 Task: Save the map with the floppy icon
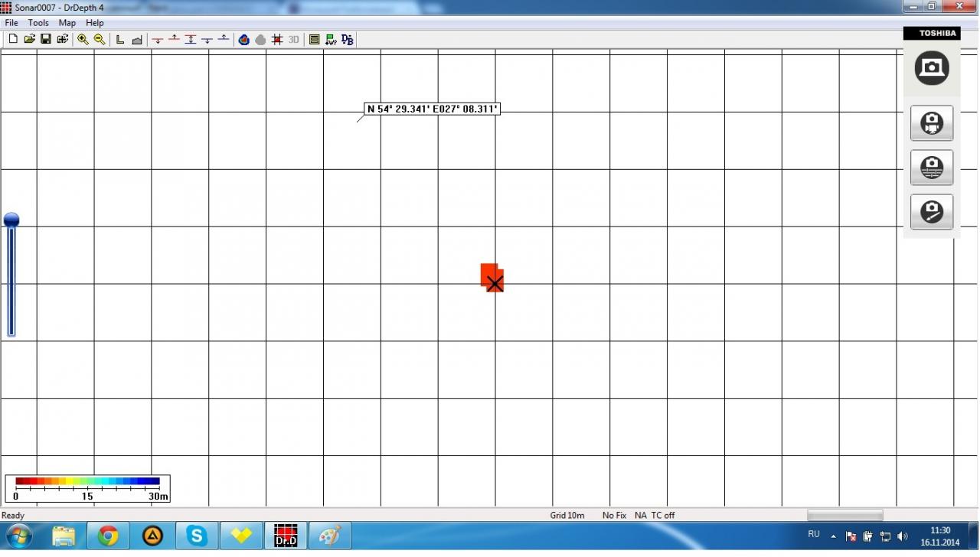coord(46,39)
